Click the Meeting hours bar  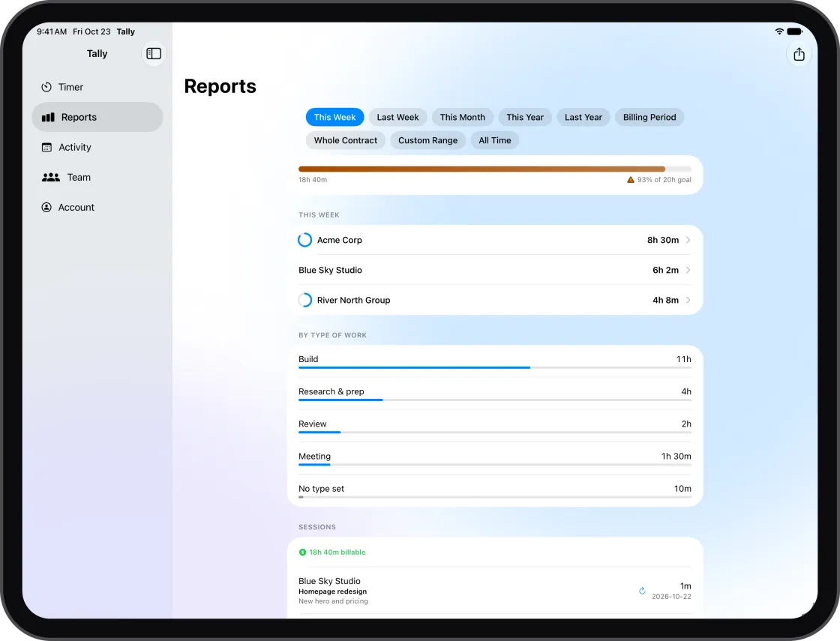point(495,465)
